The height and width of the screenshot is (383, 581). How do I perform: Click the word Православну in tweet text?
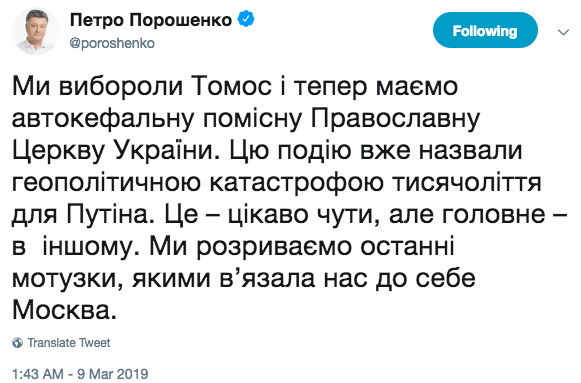click(395, 119)
